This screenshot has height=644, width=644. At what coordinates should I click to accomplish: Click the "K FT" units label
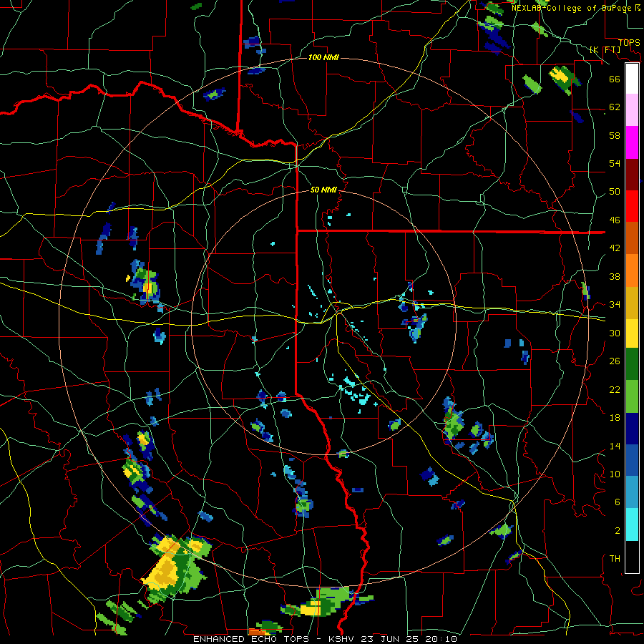click(x=605, y=49)
